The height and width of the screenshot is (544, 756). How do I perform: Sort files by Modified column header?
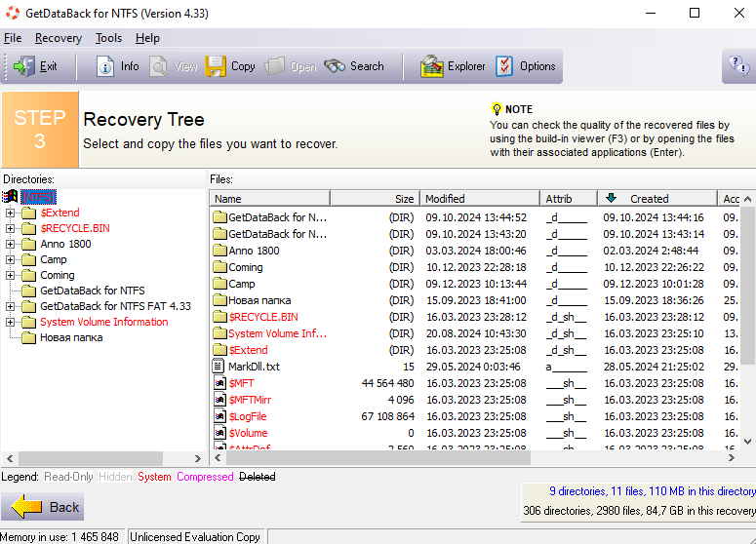coord(480,199)
